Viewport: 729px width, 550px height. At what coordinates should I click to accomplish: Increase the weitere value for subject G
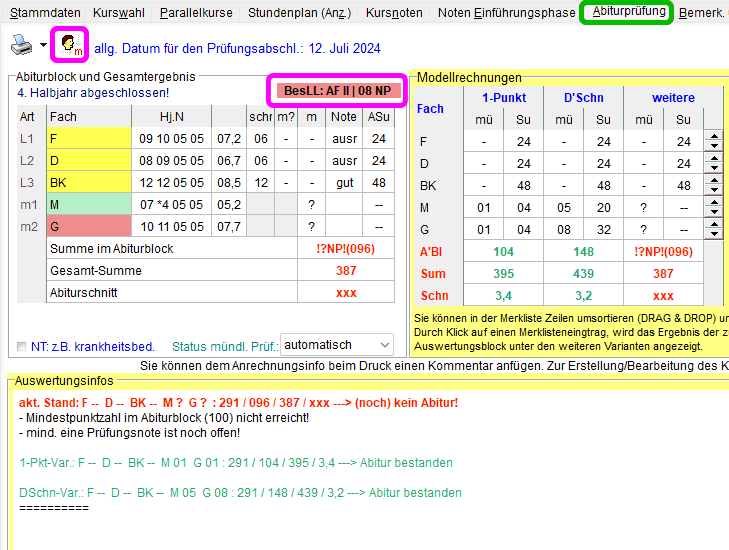714,224
